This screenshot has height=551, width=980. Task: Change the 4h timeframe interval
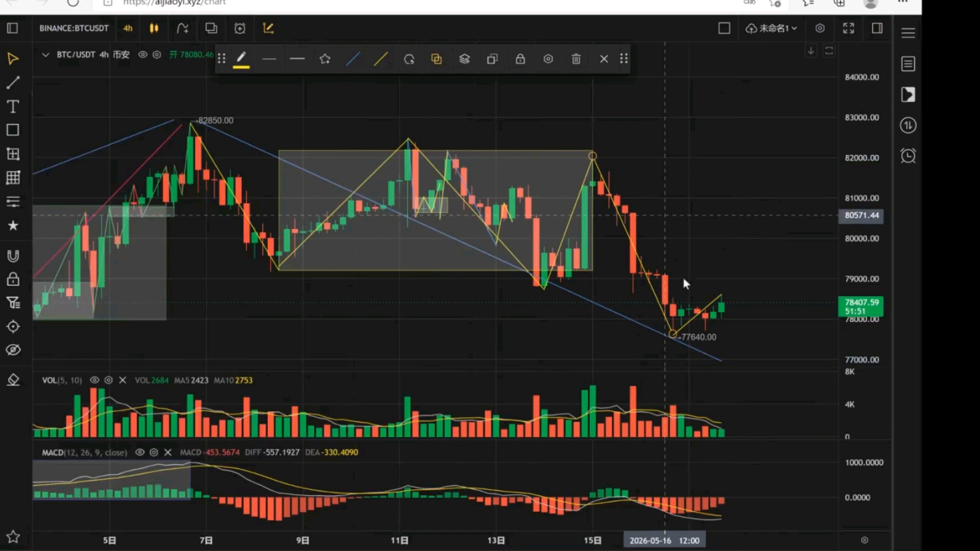point(128,28)
